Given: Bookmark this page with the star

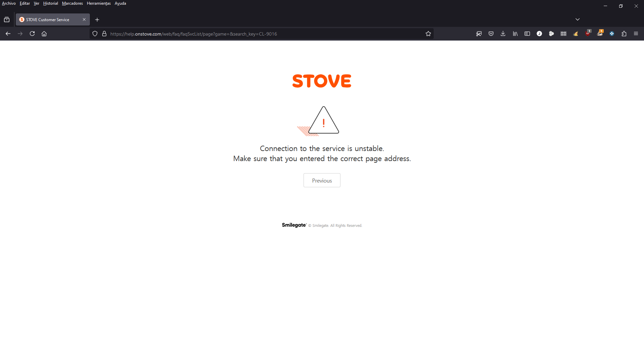Looking at the screenshot, I should pyautogui.click(x=428, y=34).
